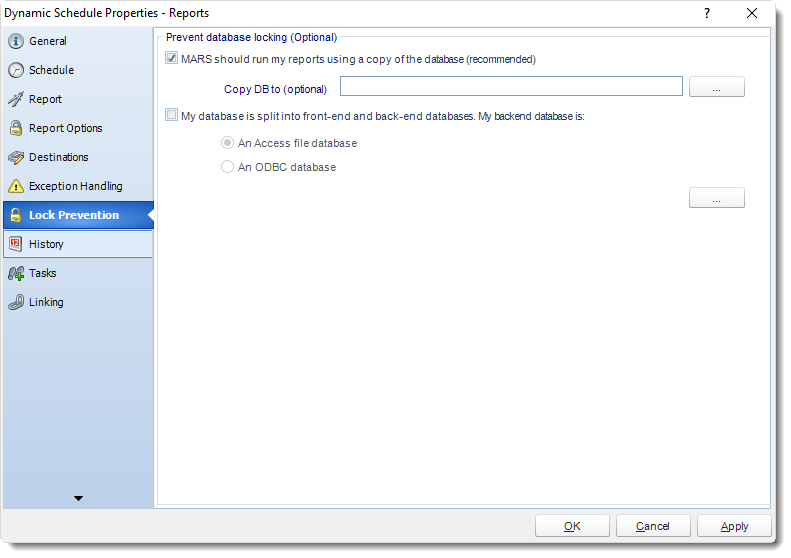Open help with the question mark
The image size is (791, 558).
[707, 13]
